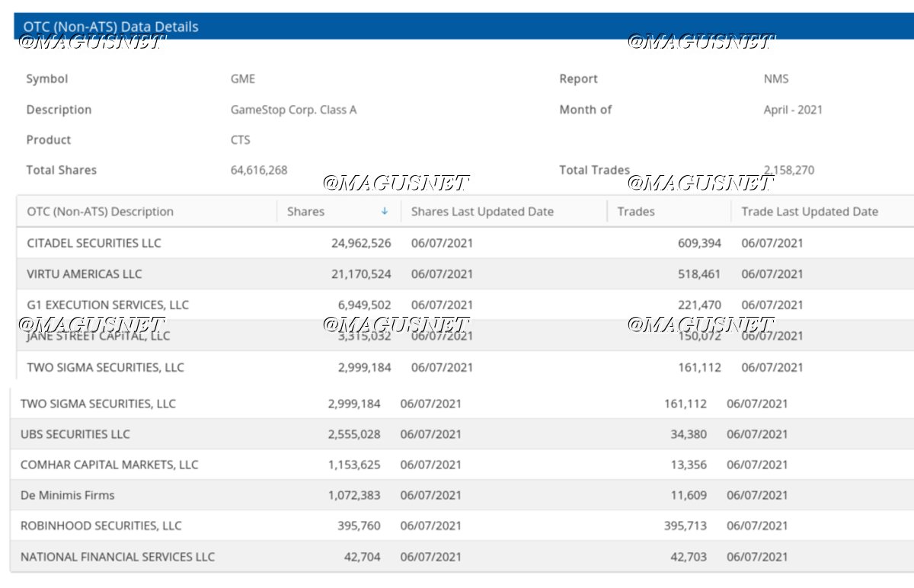Select NATIONAL FINANCIAL SERVICES LLC row name
This screenshot has height=588, width=914.
click(118, 557)
